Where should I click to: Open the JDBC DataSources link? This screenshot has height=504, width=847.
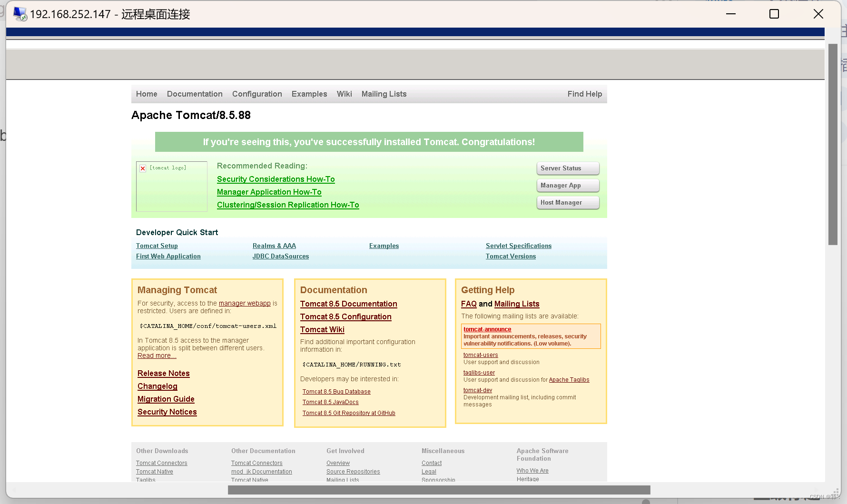(x=281, y=256)
